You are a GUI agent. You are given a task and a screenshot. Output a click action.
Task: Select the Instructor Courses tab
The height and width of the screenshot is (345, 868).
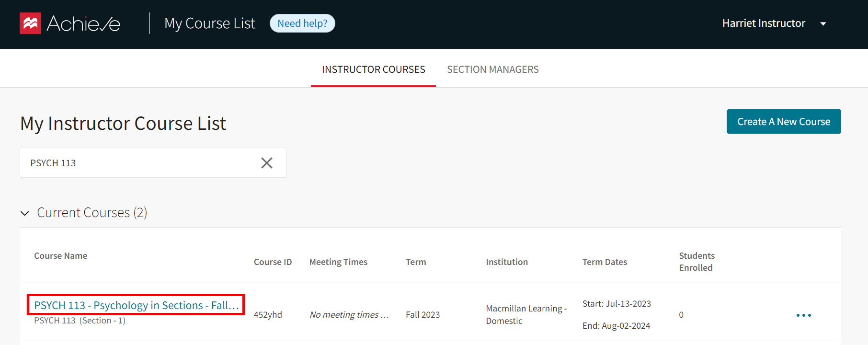(373, 69)
